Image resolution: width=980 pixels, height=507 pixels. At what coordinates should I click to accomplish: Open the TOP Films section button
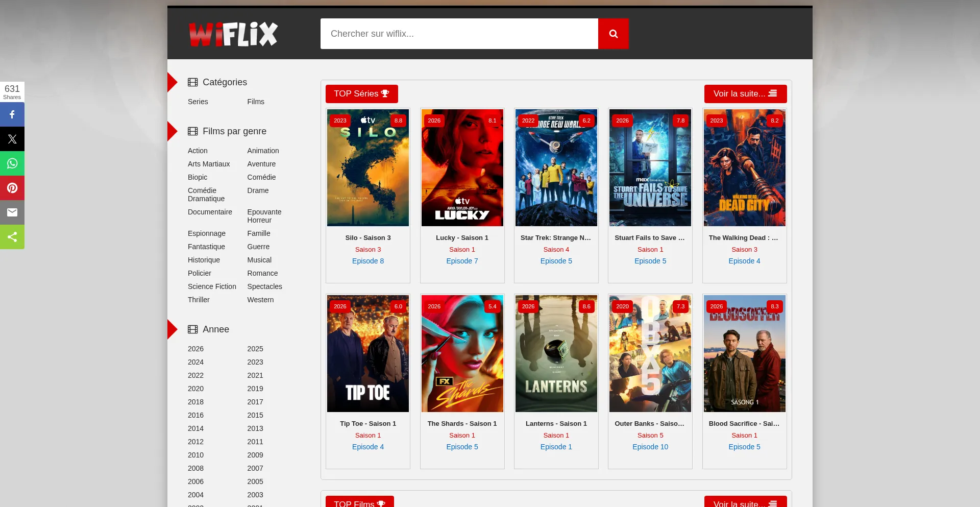tap(360, 501)
